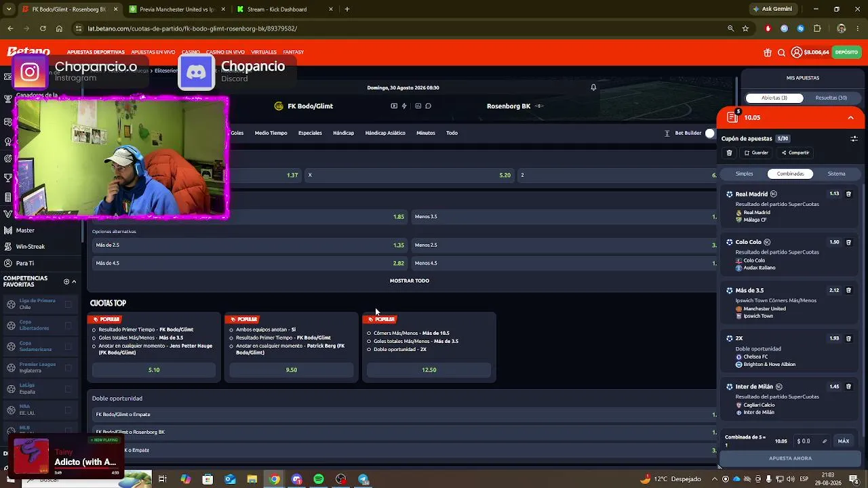Switch to the Simples bet tab

[745, 174]
